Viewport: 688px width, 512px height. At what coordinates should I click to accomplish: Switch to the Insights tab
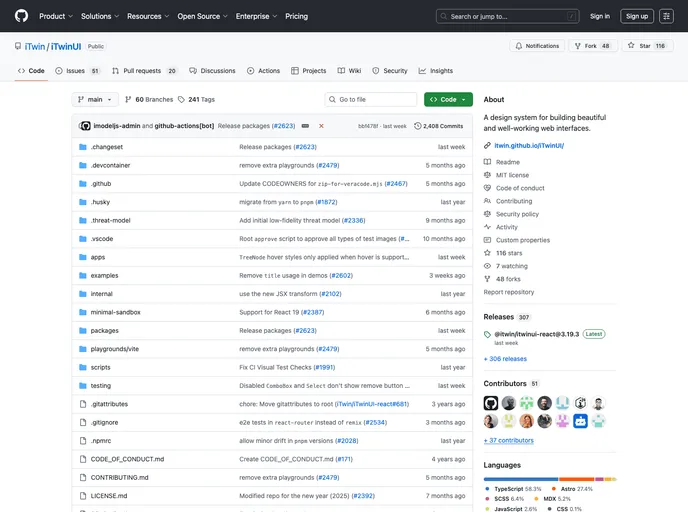pos(436,71)
